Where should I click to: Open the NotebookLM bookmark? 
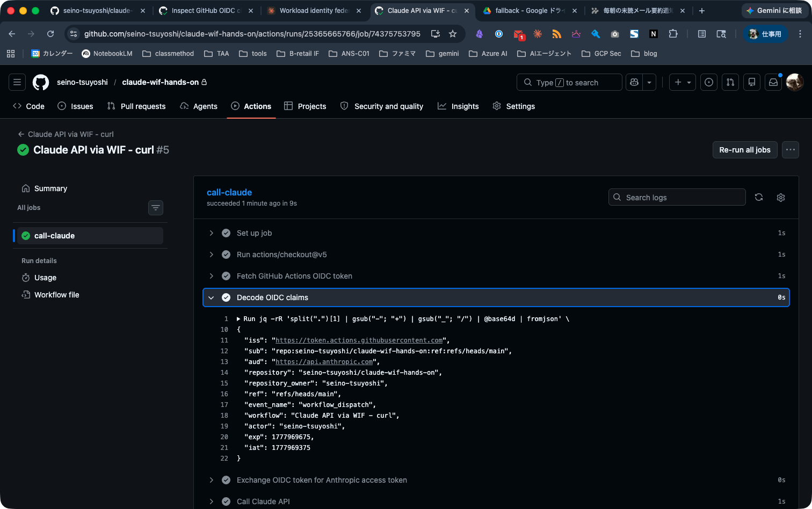click(107, 53)
